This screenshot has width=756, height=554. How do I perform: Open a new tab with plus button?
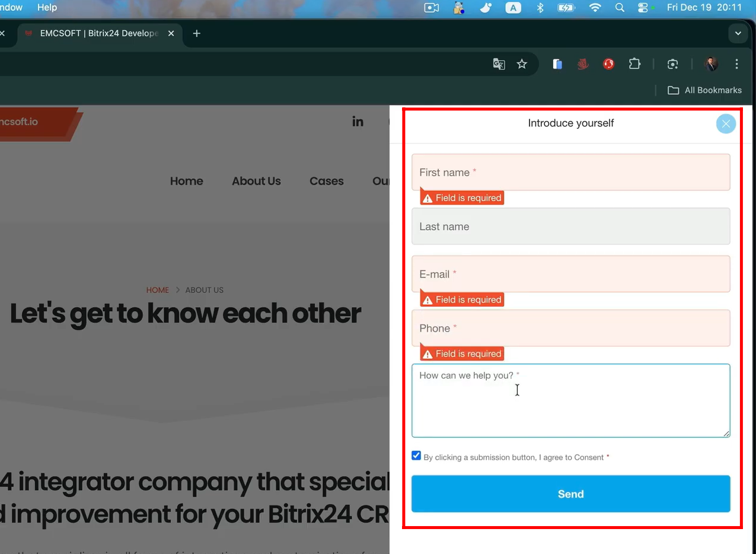(197, 33)
